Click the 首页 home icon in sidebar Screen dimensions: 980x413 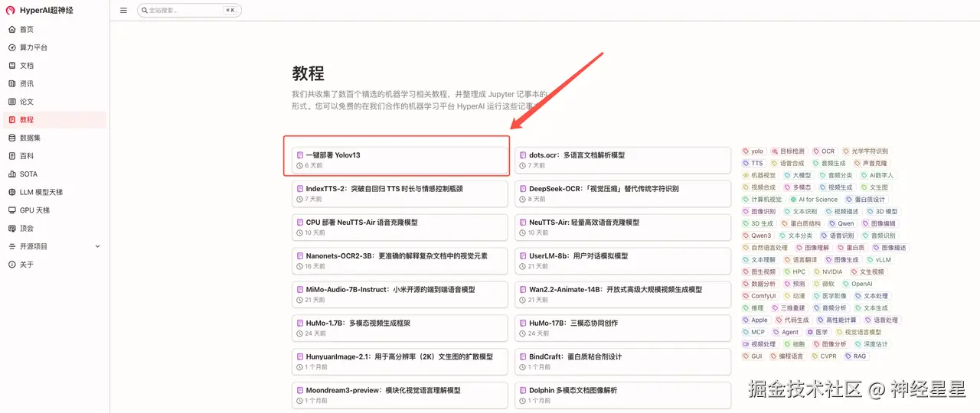[x=11, y=29]
